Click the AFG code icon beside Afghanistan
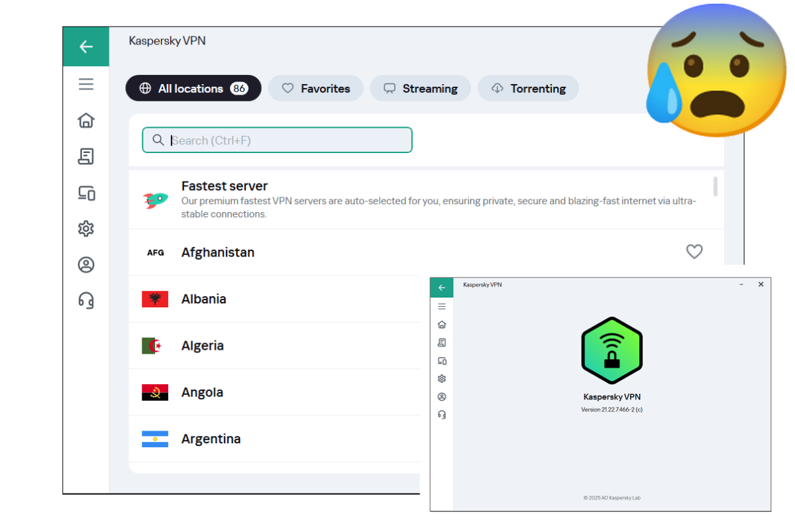The height and width of the screenshot is (532, 795). pos(155,252)
